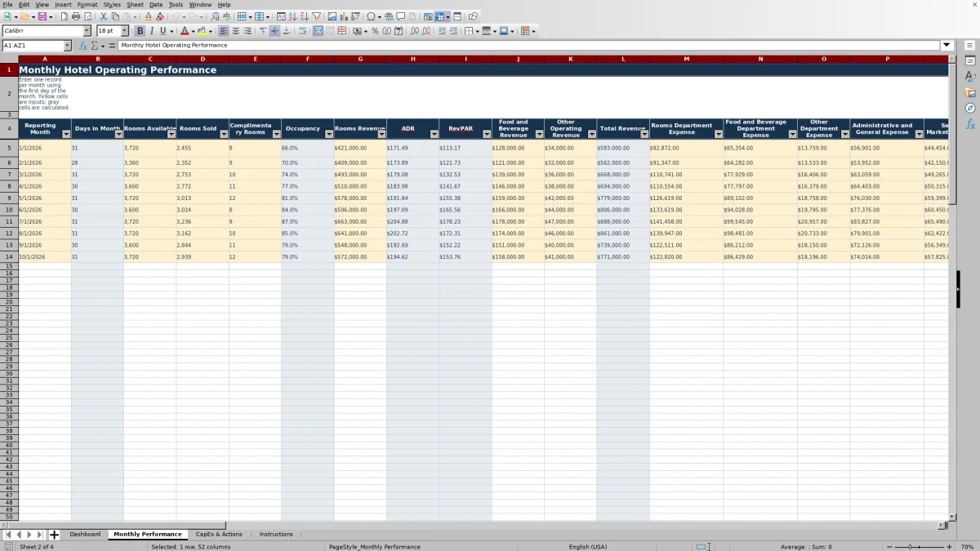Image resolution: width=980 pixels, height=551 pixels.
Task: Open the sidebar Functions fx icon
Action: pyautogui.click(x=970, y=124)
